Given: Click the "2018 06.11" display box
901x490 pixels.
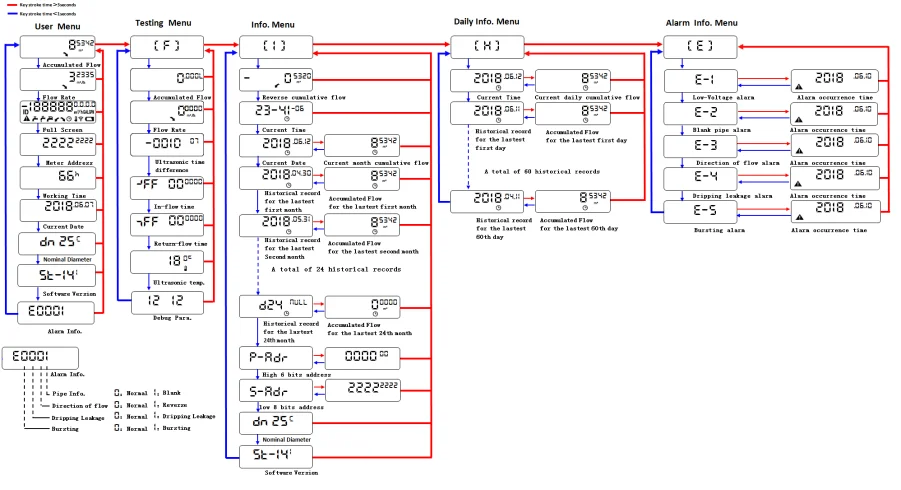Looking at the screenshot, I should tap(487, 113).
